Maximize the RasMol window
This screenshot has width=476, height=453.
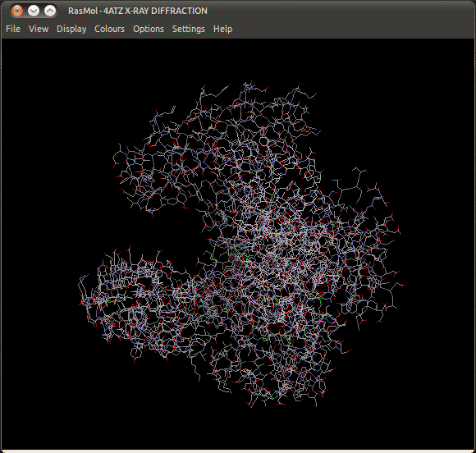point(50,11)
